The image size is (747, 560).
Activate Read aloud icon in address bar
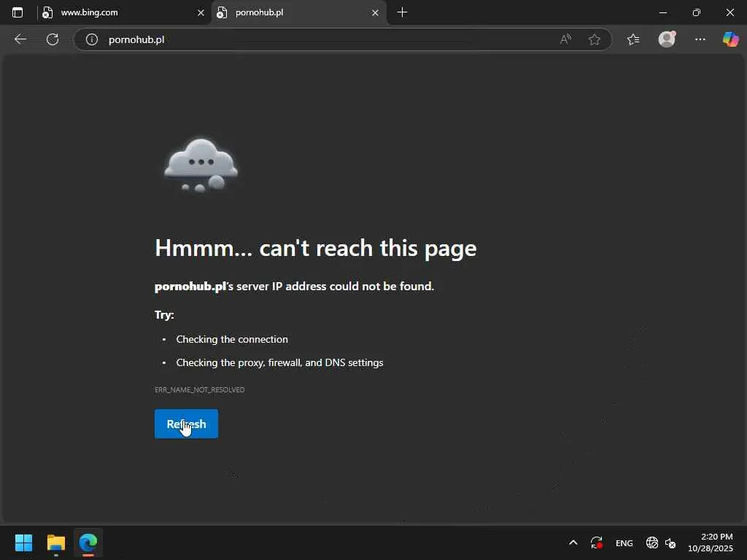tap(565, 39)
